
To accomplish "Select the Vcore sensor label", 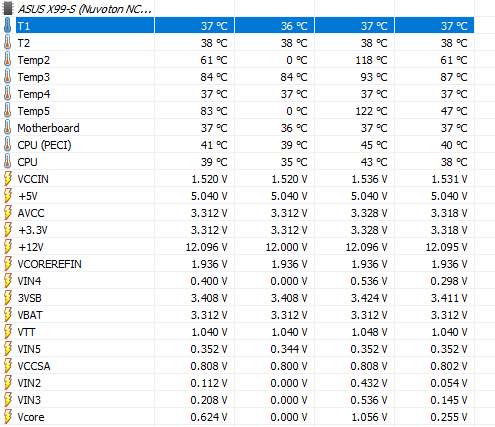I will click(x=31, y=417).
